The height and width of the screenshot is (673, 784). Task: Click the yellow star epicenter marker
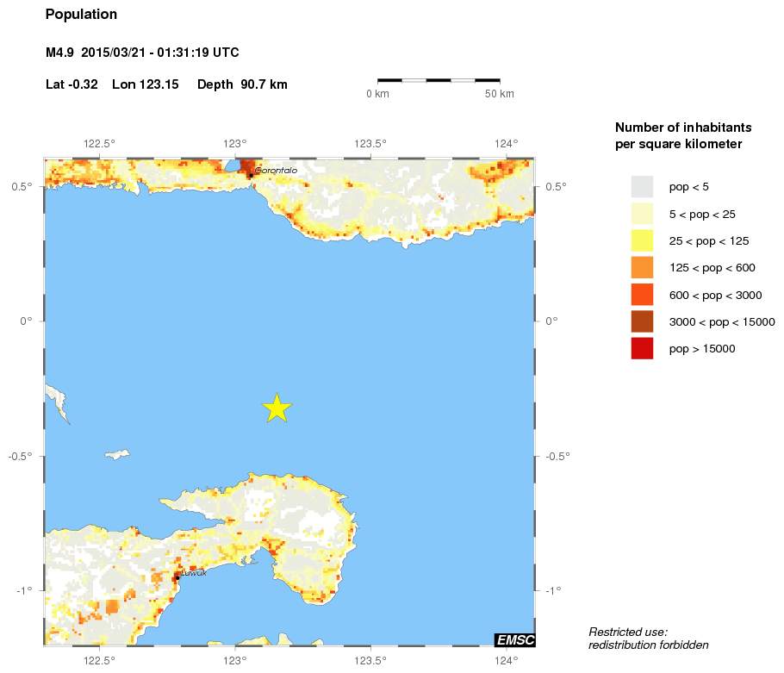276,408
